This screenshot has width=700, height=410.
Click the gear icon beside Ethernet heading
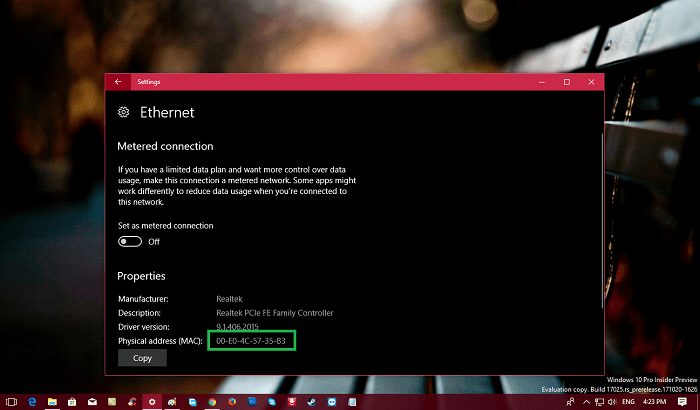coord(124,112)
